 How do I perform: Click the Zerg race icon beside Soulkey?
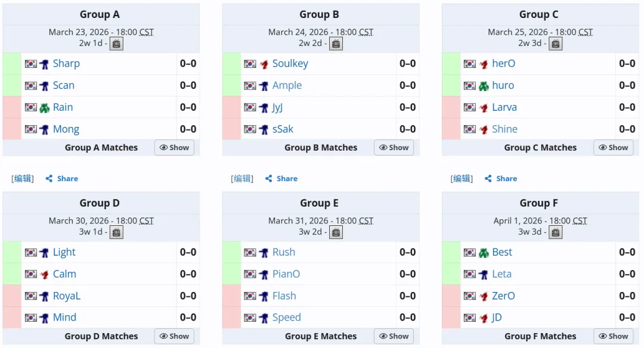click(264, 64)
